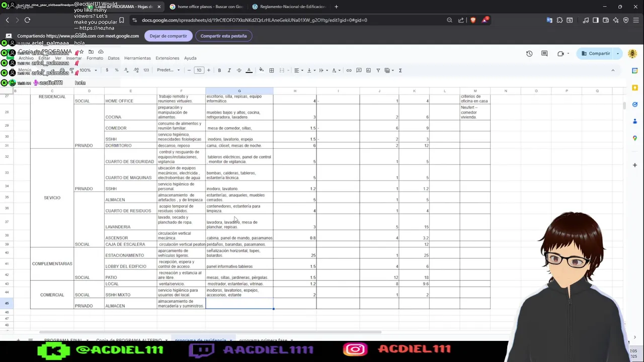Open the Formato menu

(x=95, y=58)
